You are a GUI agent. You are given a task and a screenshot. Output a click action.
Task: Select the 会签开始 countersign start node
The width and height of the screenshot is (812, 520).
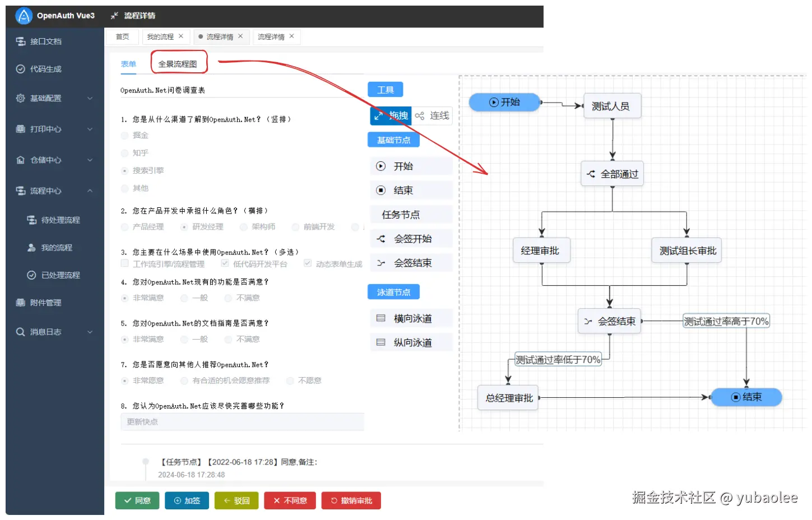[411, 238]
